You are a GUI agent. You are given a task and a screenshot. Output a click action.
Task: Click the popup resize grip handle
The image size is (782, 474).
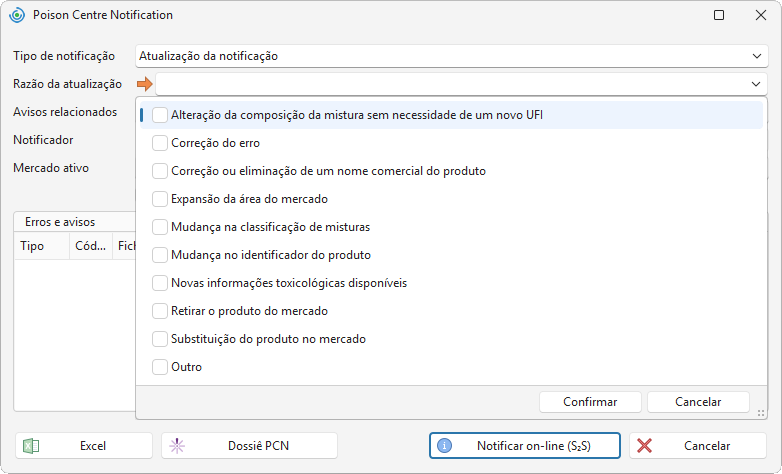click(761, 413)
